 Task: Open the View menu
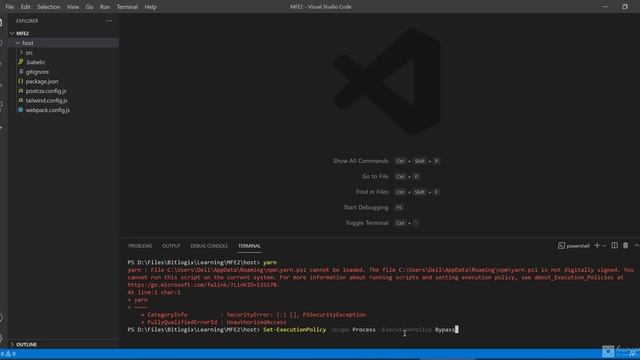tap(73, 7)
